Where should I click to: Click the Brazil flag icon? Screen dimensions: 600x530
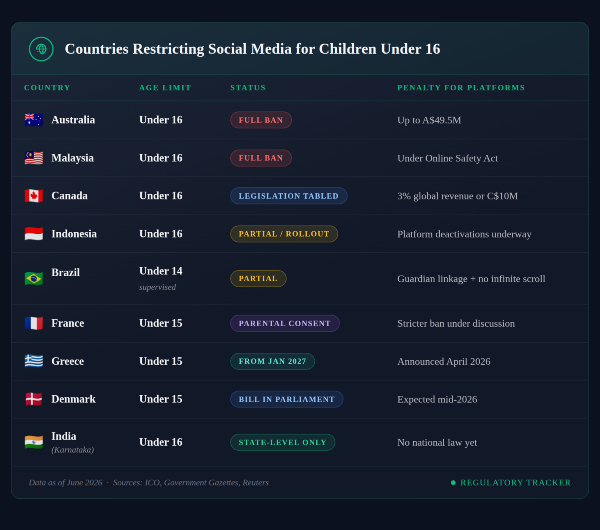point(34,278)
